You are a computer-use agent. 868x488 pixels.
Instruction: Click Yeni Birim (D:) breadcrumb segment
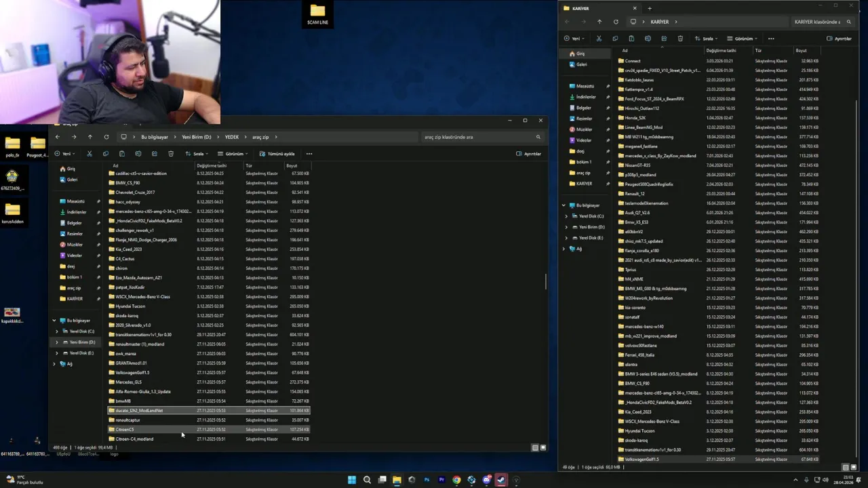(x=197, y=137)
